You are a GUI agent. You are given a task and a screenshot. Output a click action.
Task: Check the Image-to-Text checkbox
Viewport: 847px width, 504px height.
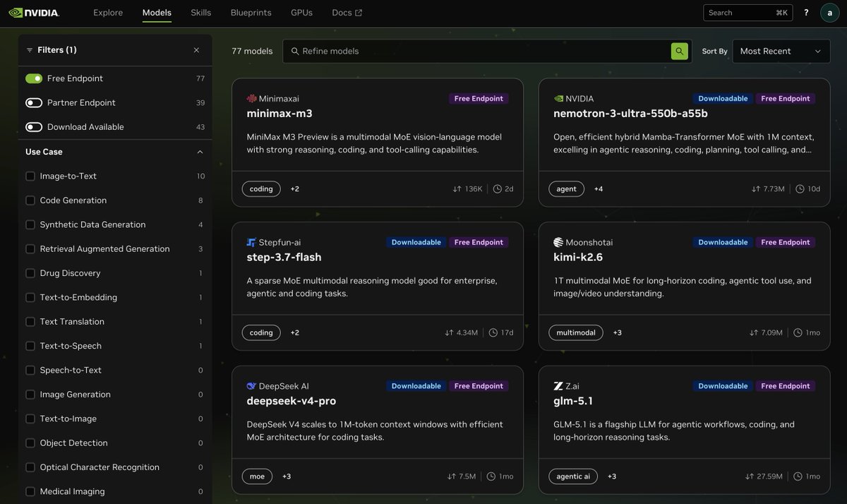coord(30,176)
